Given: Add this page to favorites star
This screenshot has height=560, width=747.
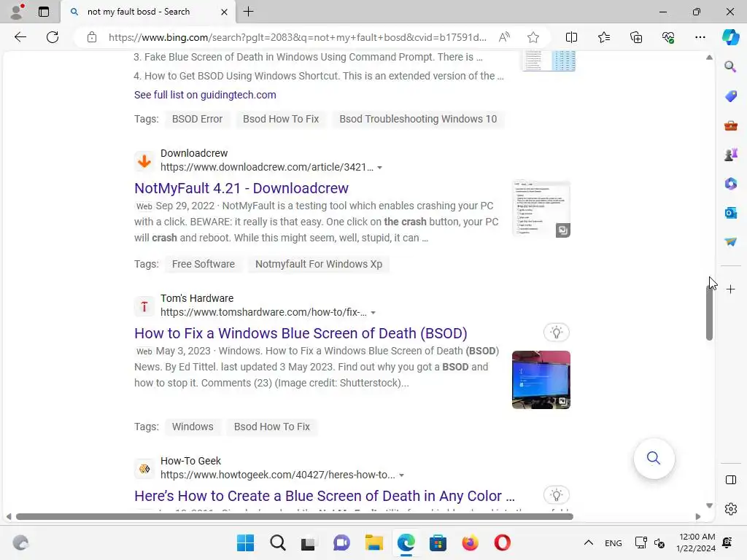Looking at the screenshot, I should pos(533,37).
